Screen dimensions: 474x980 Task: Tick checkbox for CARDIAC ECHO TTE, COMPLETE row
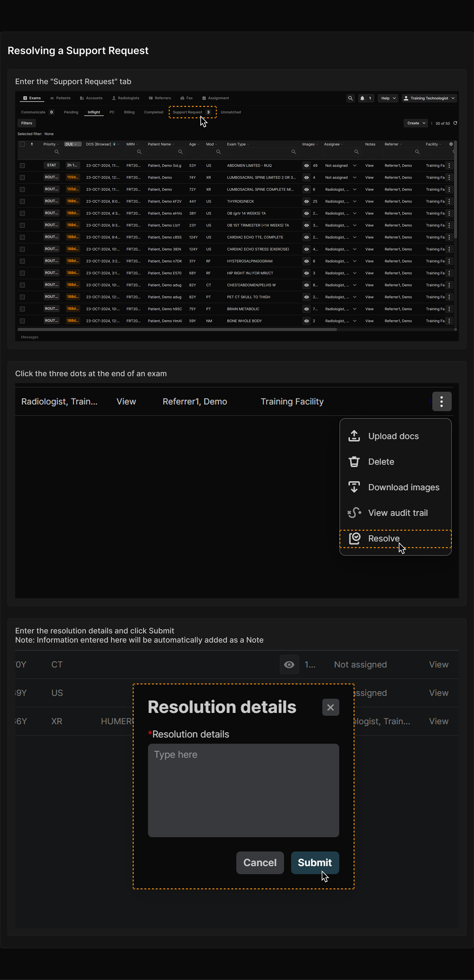22,237
